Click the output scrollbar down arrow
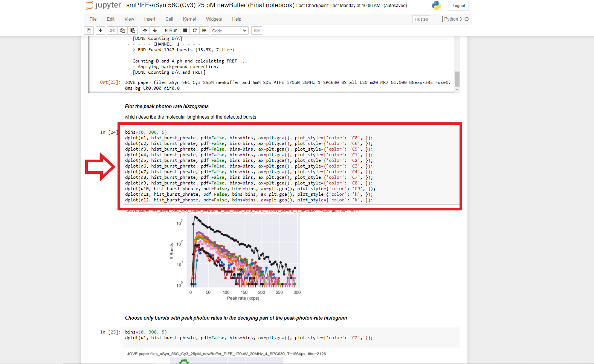The image size is (594, 364). coord(457,90)
